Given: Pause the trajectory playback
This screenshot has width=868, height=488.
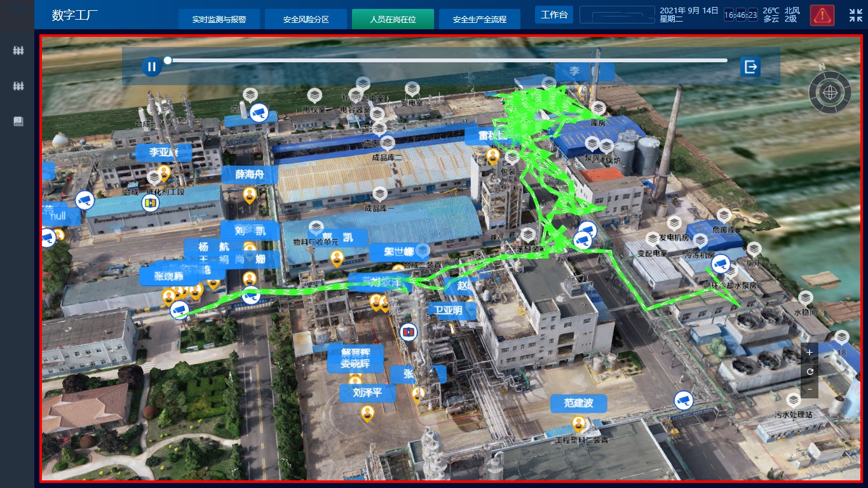Looking at the screenshot, I should pos(151,66).
